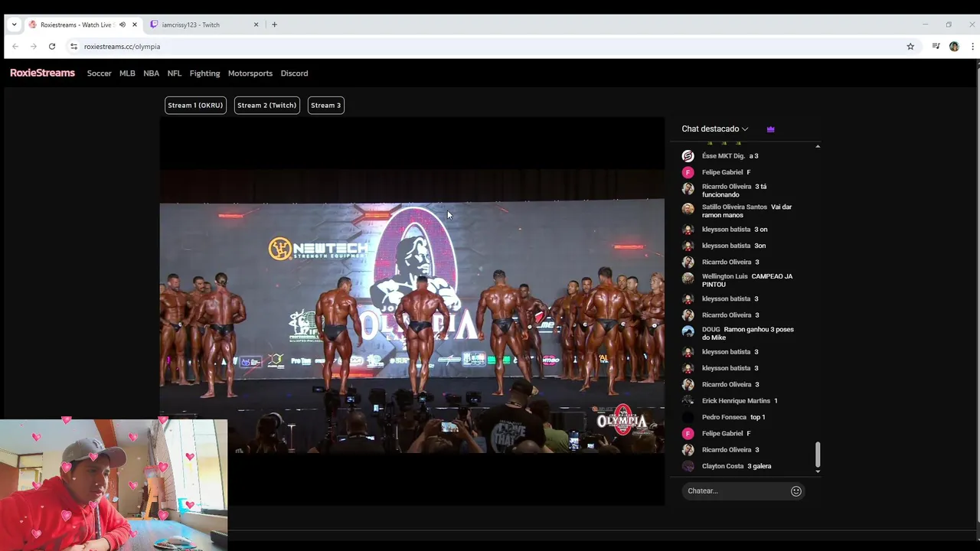Click the Chatear message input field
The image size is (980, 551).
[x=737, y=491]
